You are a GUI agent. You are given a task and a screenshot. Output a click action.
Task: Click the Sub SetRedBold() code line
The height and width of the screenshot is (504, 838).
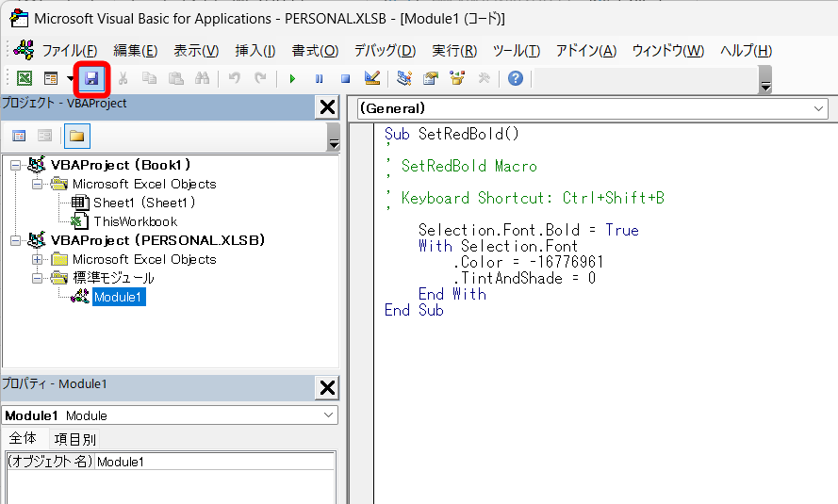coord(452,134)
